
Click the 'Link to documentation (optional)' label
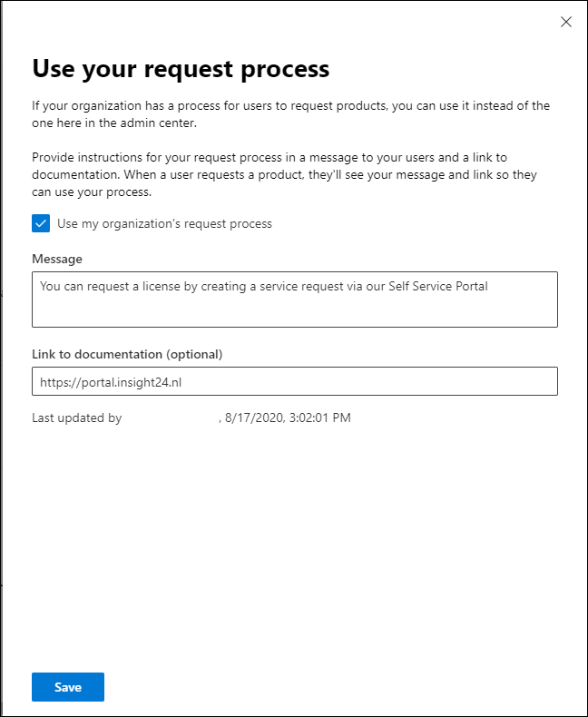click(x=127, y=354)
